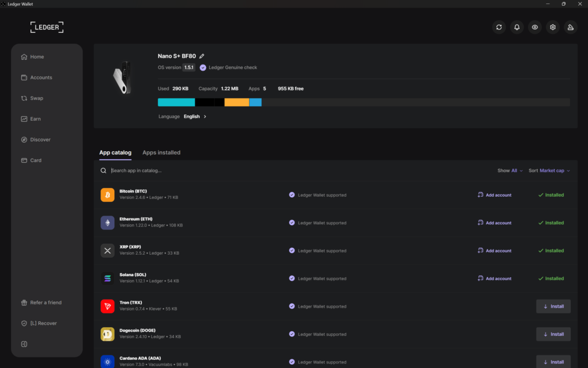Add account for Ethereum (ETH)

click(x=494, y=223)
